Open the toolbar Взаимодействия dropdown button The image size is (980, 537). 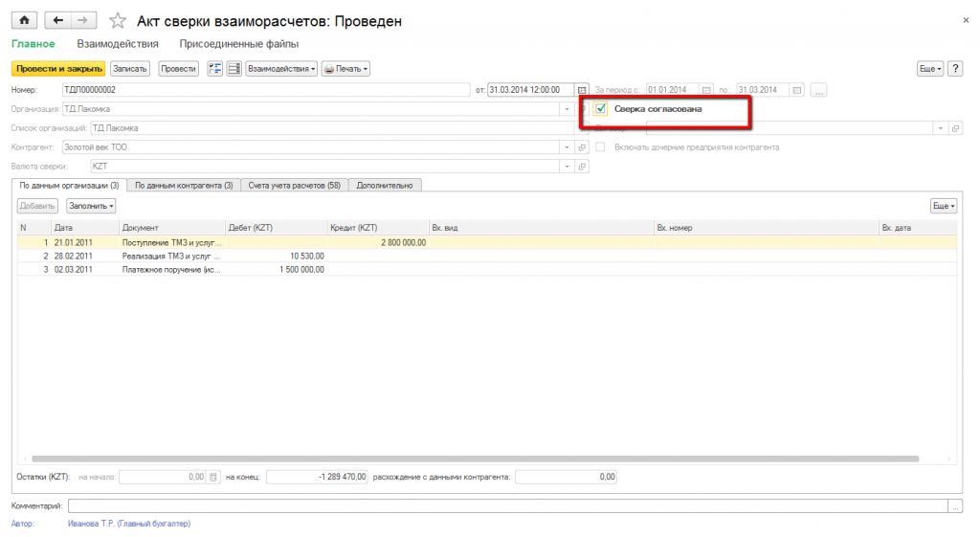click(x=281, y=69)
